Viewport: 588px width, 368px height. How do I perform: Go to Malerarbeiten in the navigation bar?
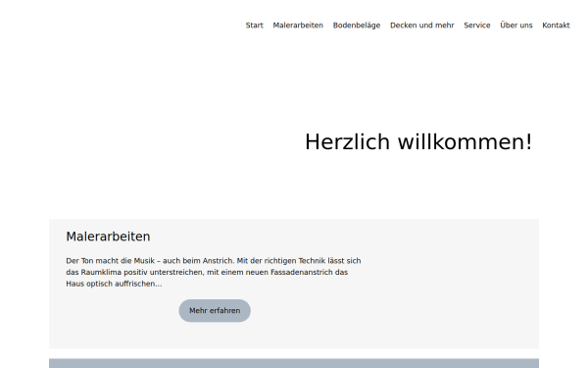point(298,26)
